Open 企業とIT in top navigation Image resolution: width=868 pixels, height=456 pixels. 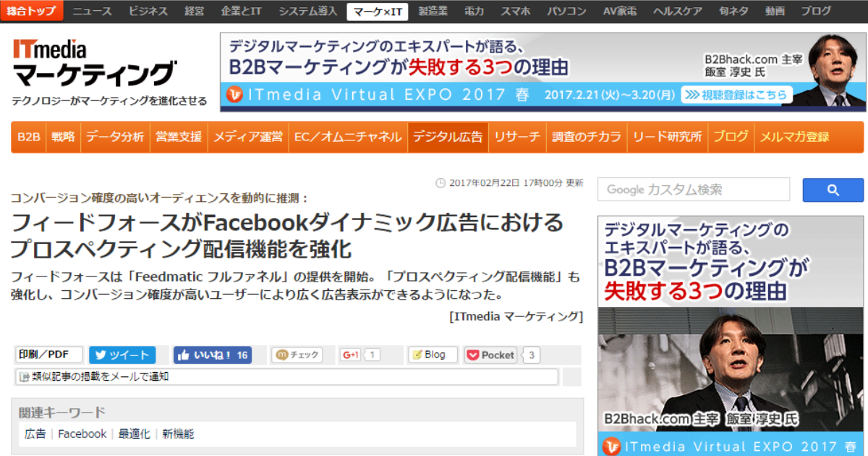242,11
